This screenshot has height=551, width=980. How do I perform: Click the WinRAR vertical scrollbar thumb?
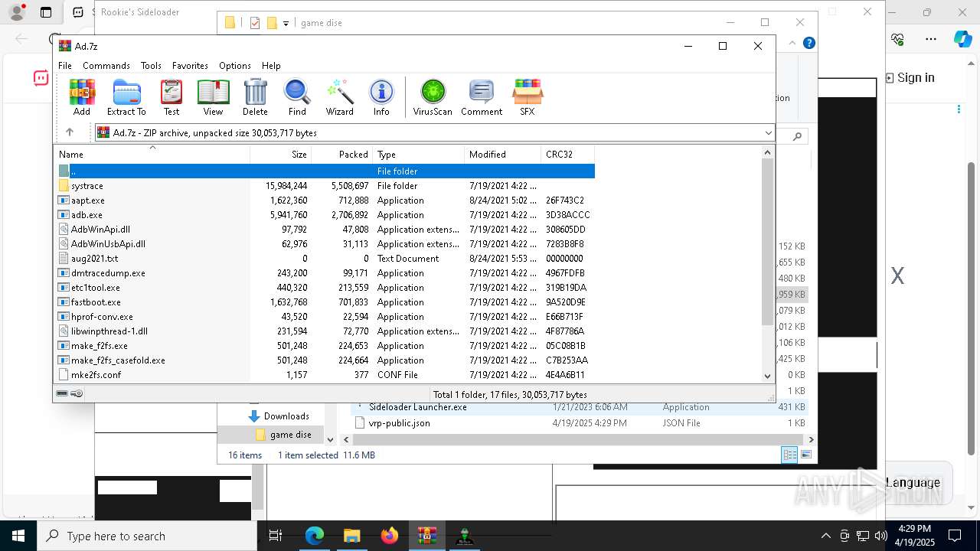click(768, 243)
